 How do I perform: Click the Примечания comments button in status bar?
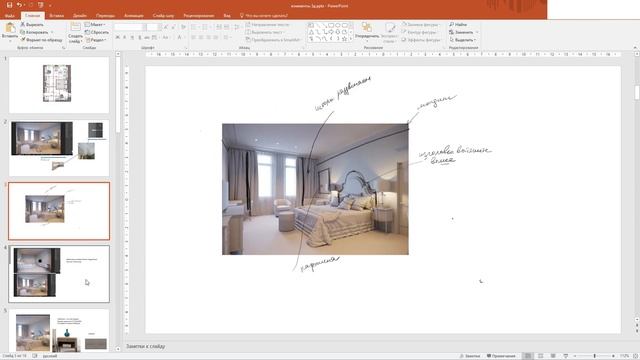pos(501,356)
